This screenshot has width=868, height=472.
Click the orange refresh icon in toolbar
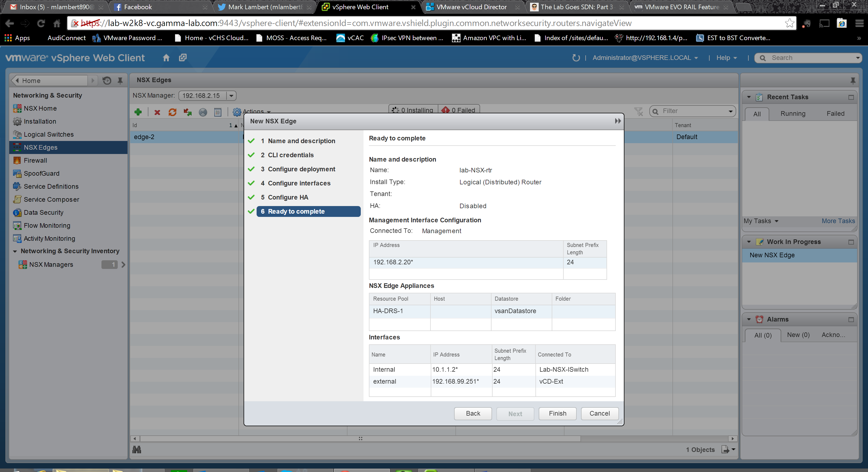(173, 112)
